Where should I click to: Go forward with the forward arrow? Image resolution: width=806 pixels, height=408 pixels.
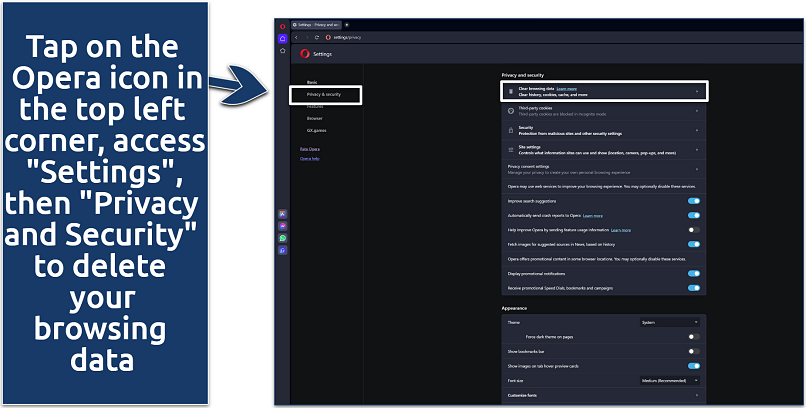[x=307, y=38]
